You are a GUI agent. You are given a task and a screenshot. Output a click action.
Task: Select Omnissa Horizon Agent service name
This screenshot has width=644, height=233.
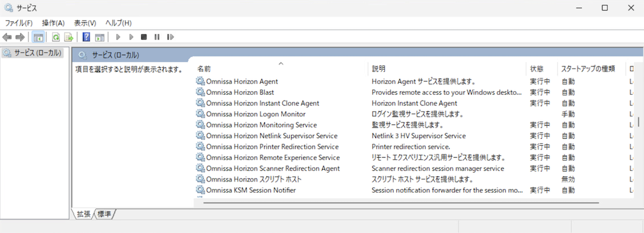(x=242, y=81)
